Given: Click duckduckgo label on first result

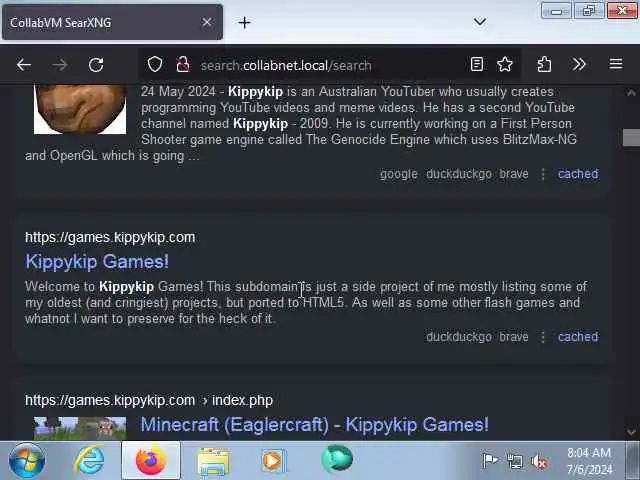Looking at the screenshot, I should tap(459, 174).
